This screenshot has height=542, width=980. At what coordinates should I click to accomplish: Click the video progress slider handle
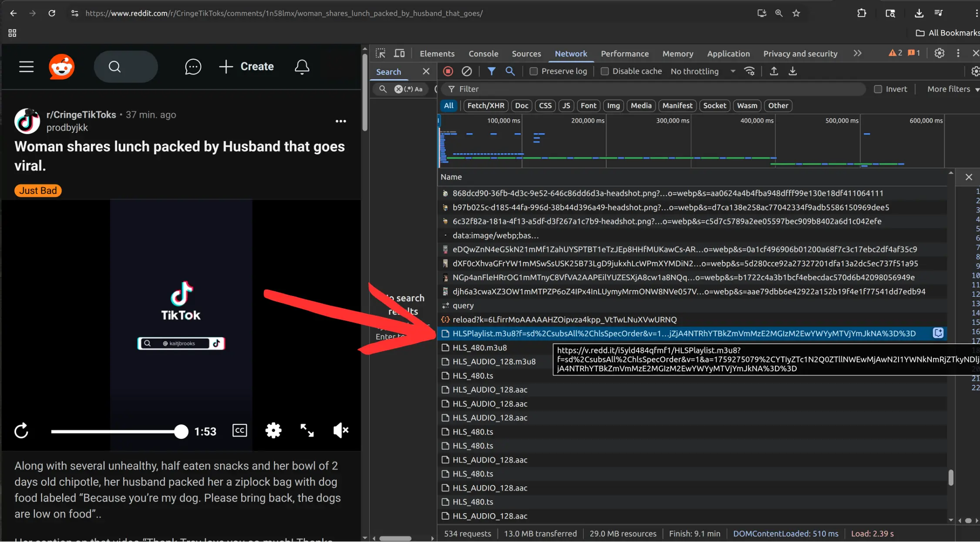coord(181,431)
